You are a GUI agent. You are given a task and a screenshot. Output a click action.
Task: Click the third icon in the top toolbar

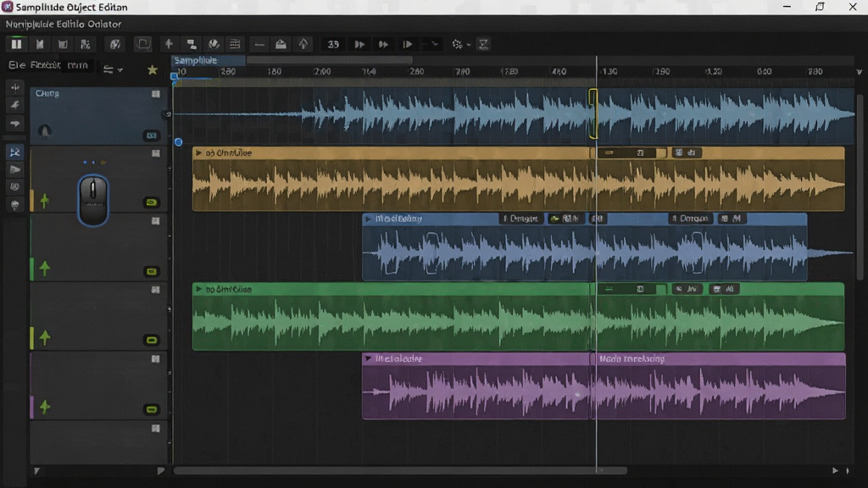pyautogui.click(x=63, y=44)
